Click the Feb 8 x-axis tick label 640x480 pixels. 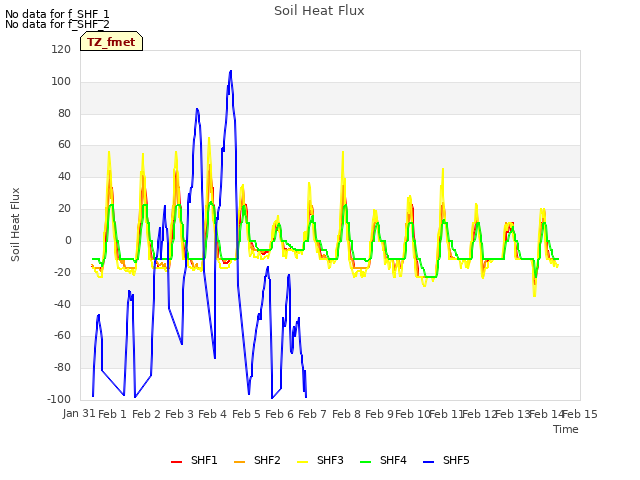click(346, 414)
